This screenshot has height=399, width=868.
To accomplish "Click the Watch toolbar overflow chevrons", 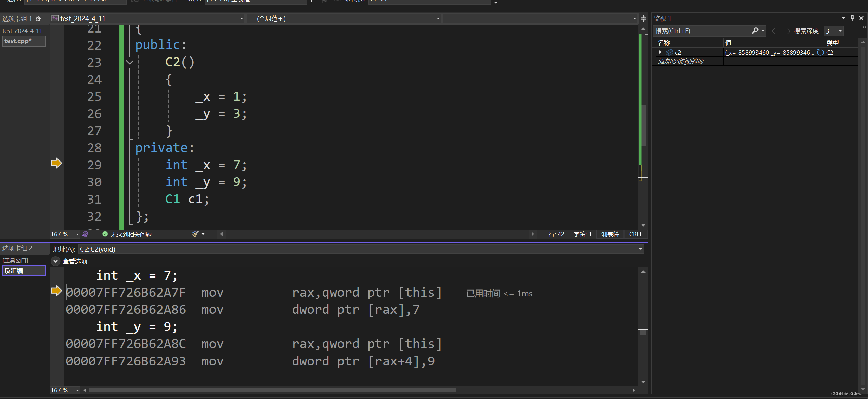I will click(x=864, y=27).
